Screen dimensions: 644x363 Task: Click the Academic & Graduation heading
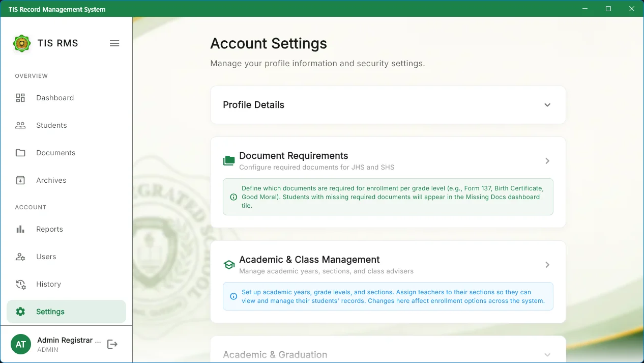pyautogui.click(x=275, y=355)
